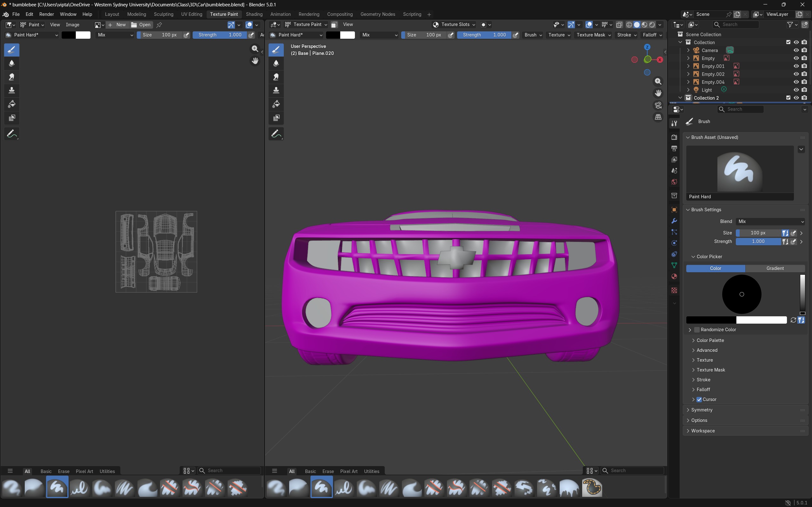812x507 pixels.
Task: Expand the Camera item in the outliner
Action: coord(688,50)
